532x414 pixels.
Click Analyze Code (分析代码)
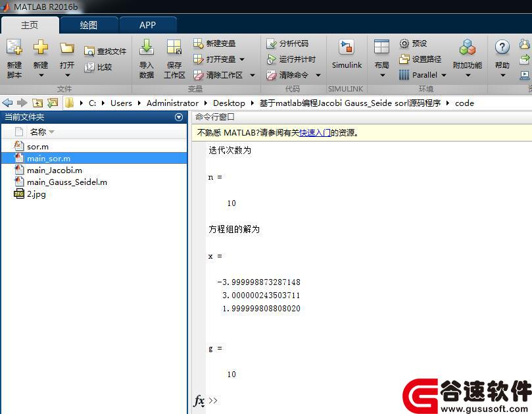(x=287, y=43)
